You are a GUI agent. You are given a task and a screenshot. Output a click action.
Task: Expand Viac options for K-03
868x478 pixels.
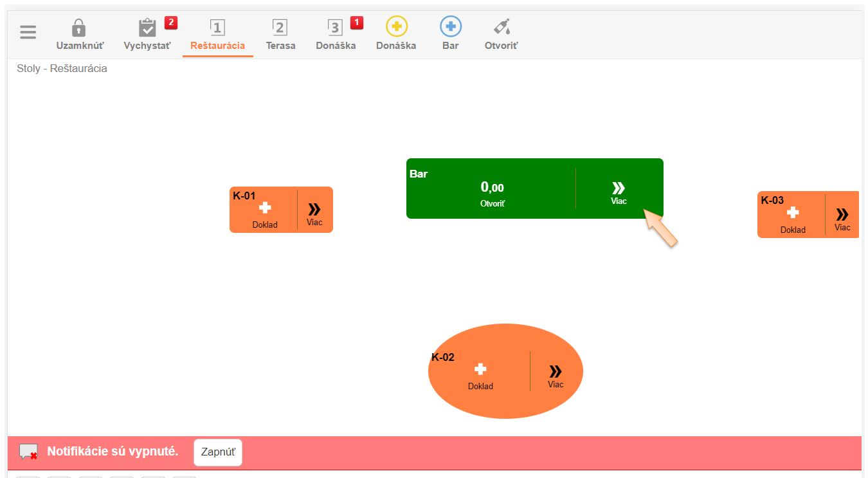point(842,217)
